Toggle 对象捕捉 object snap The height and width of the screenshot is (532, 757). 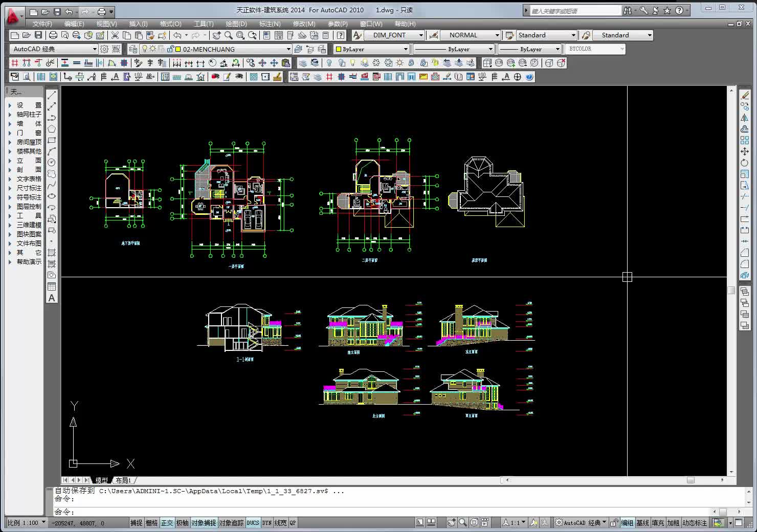(204, 523)
